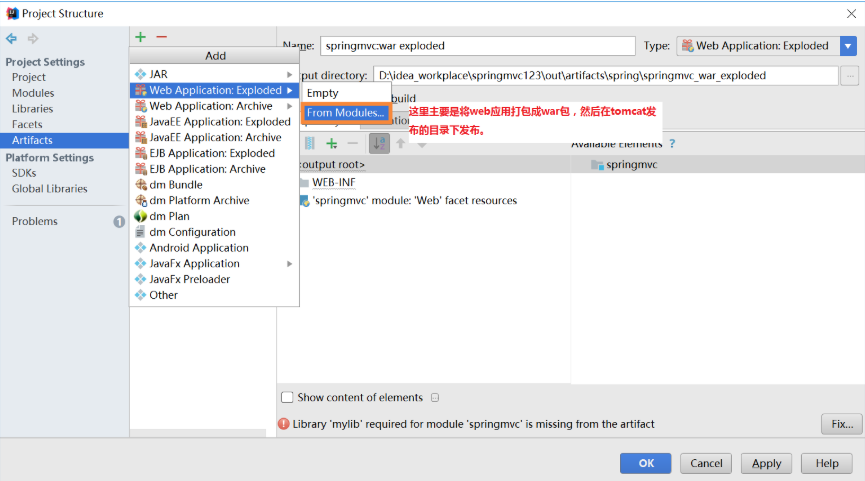Click Available Elements help question mark

[x=672, y=143]
